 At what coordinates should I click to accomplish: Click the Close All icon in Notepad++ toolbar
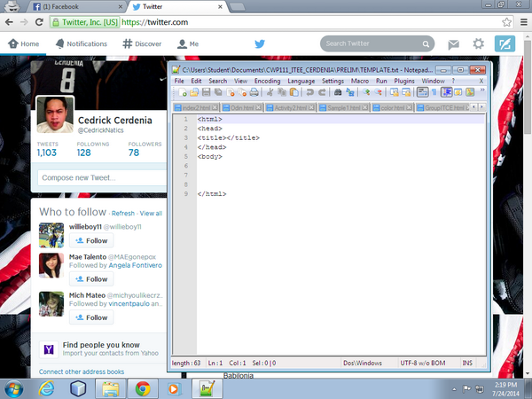[x=242, y=92]
